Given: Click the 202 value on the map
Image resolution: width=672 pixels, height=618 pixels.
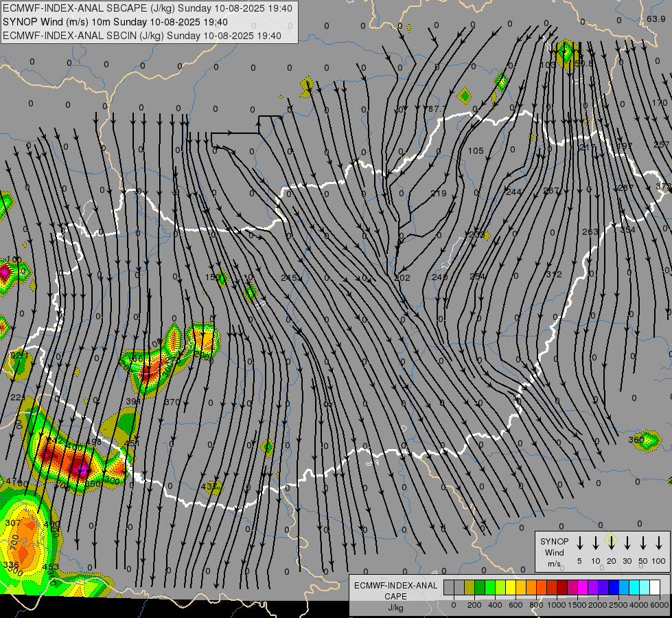Looking at the screenshot, I should [402, 278].
